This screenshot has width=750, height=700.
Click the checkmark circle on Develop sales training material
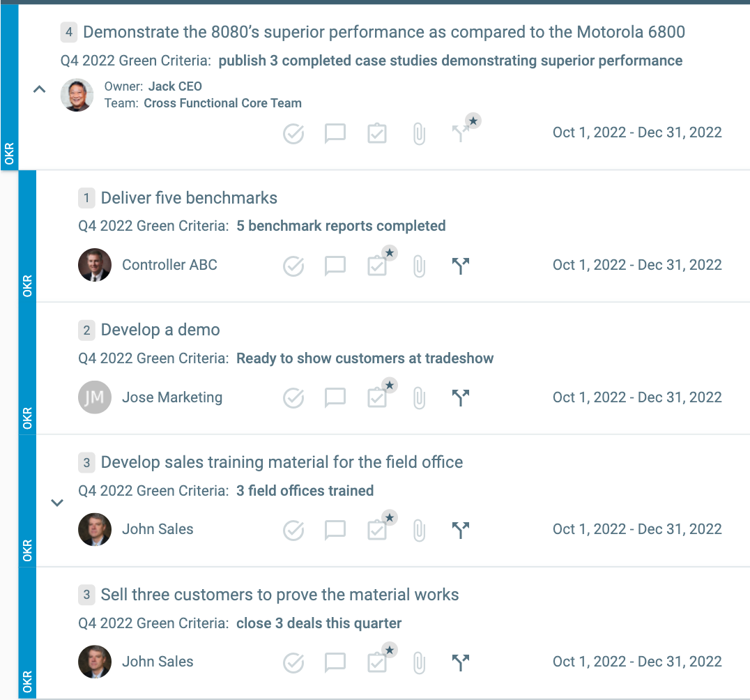[293, 530]
